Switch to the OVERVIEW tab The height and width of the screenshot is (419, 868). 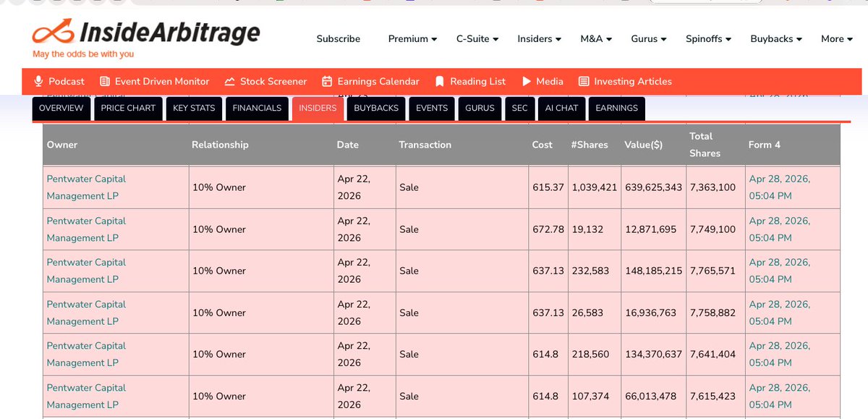pos(61,108)
